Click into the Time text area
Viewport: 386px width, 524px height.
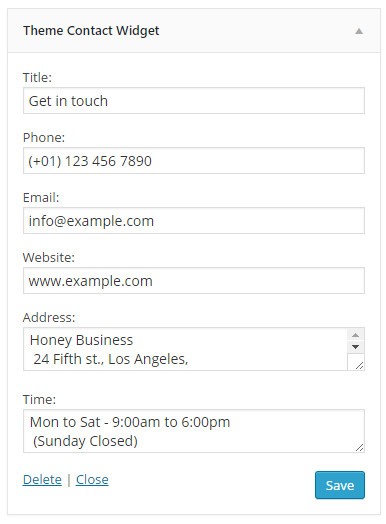(x=194, y=431)
